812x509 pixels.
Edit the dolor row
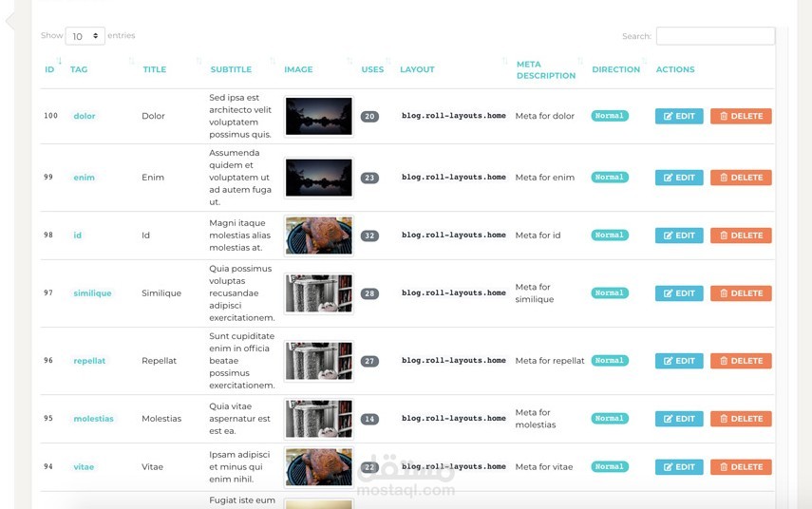tap(679, 116)
